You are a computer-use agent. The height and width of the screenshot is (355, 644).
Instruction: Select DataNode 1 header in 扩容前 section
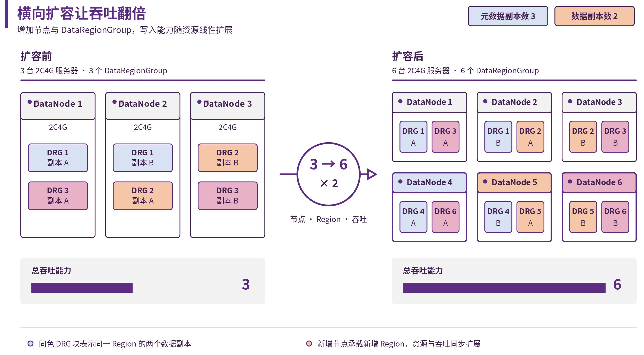click(58, 106)
